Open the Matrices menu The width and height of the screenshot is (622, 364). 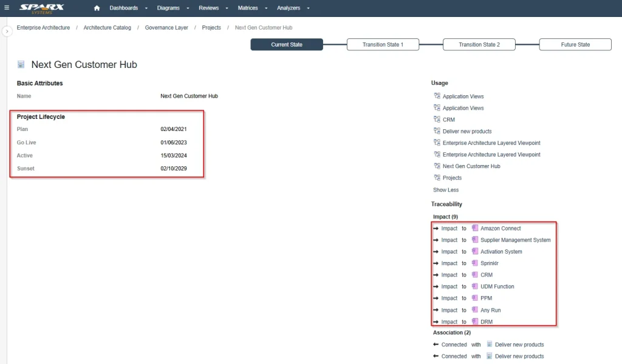pos(248,8)
